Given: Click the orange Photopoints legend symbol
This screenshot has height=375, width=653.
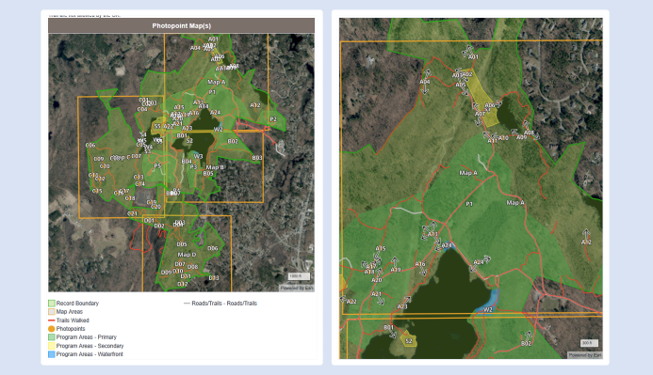Looking at the screenshot, I should pyautogui.click(x=51, y=329).
